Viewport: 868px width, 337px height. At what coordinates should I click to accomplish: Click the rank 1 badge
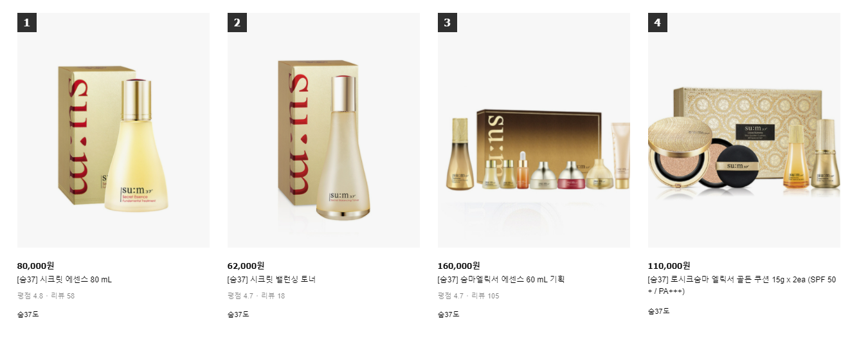click(x=26, y=23)
